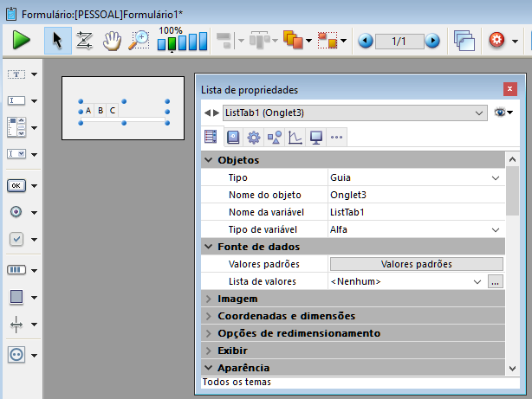Screen dimensions: 532x399
Task: Pick the static text object tool
Action: pos(16,74)
